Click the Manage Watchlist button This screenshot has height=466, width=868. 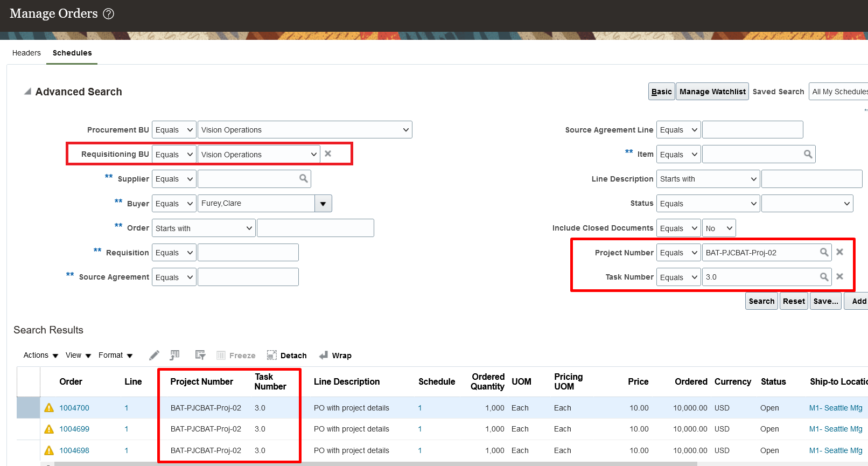click(712, 92)
